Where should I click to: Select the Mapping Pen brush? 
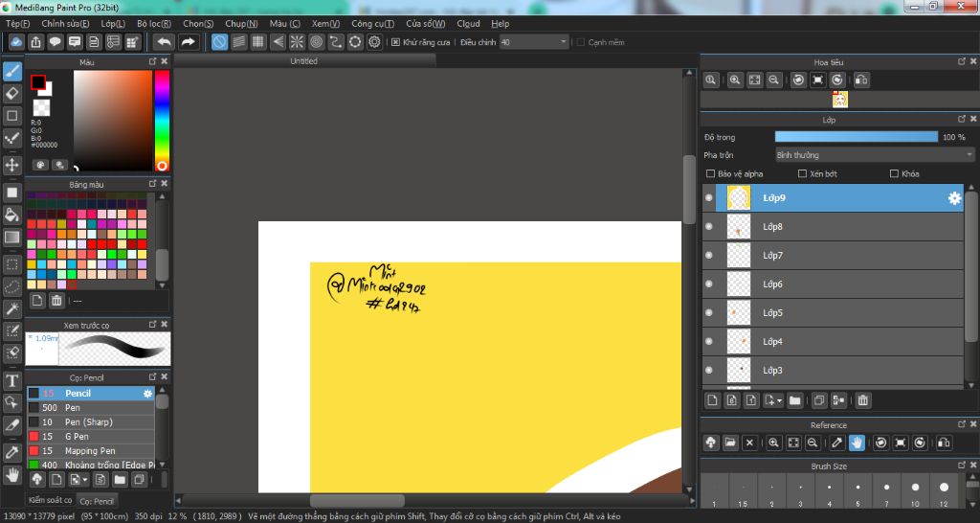coord(91,451)
